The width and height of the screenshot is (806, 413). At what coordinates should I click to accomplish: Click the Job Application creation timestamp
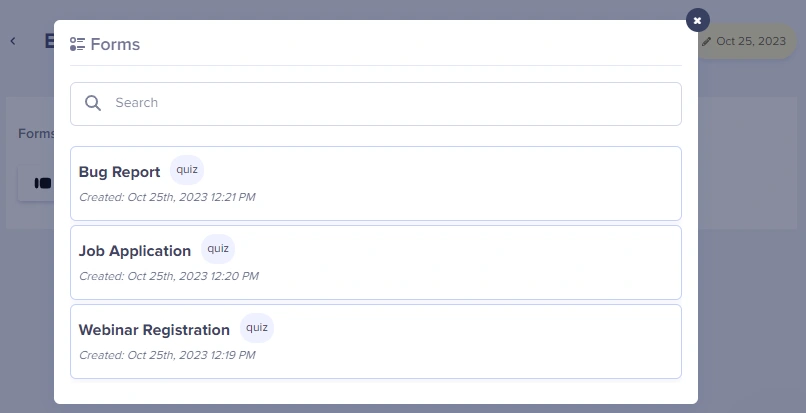point(168,276)
